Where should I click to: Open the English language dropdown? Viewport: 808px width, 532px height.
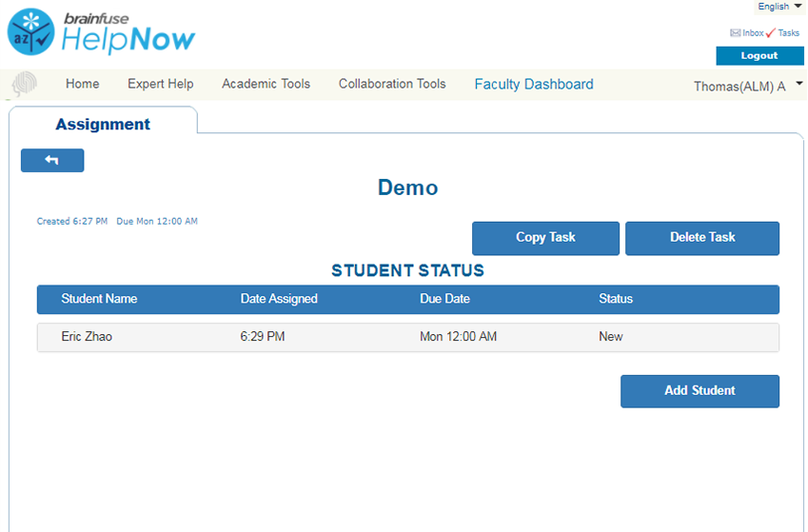coord(778,7)
